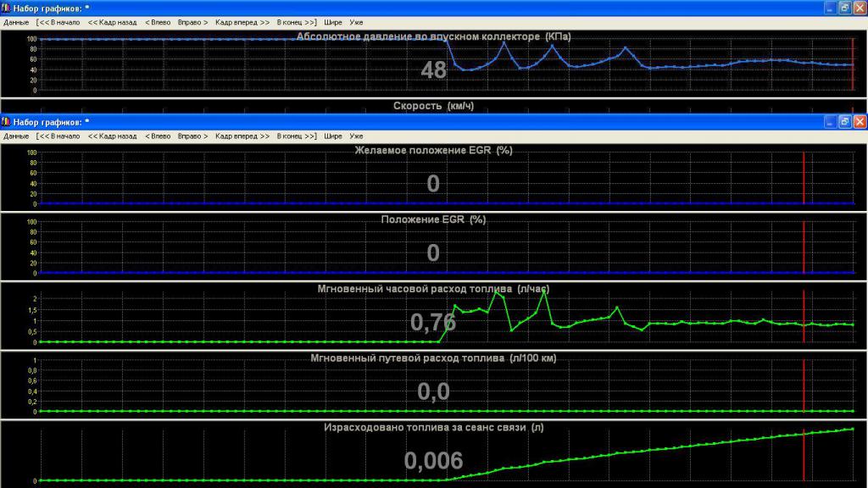Click 'Кадр вперед >>' in the pressure graph window
Screen dimensions: 868x488
(242, 21)
